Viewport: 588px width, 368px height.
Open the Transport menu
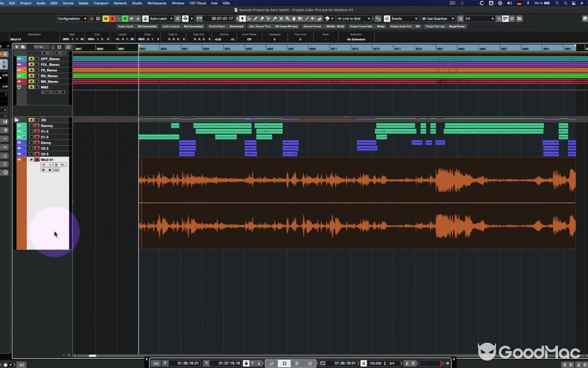(x=101, y=3)
